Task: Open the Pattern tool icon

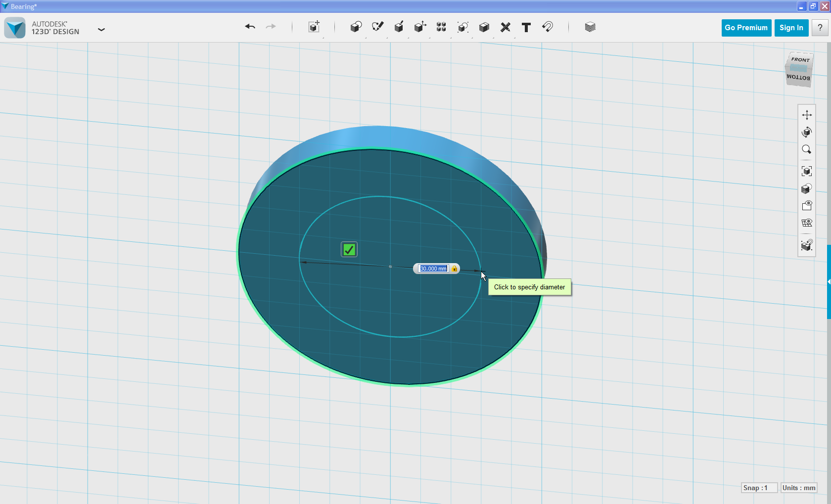Action: pyautogui.click(x=441, y=27)
